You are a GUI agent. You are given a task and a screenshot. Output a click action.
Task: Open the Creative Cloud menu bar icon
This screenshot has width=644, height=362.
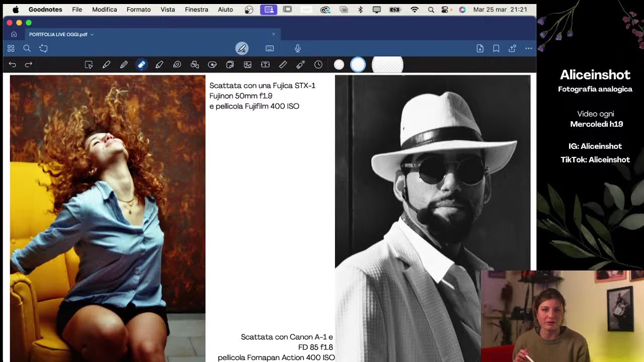coord(325,10)
